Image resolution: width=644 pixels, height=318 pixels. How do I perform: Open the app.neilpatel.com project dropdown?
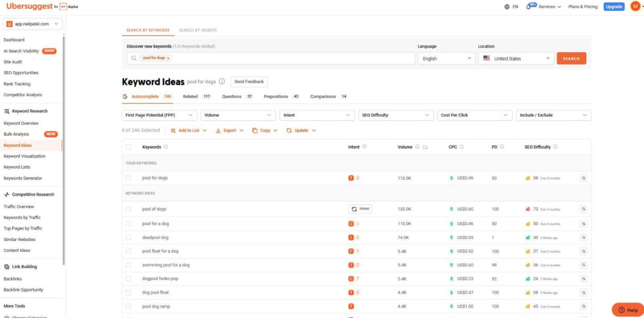(33, 24)
